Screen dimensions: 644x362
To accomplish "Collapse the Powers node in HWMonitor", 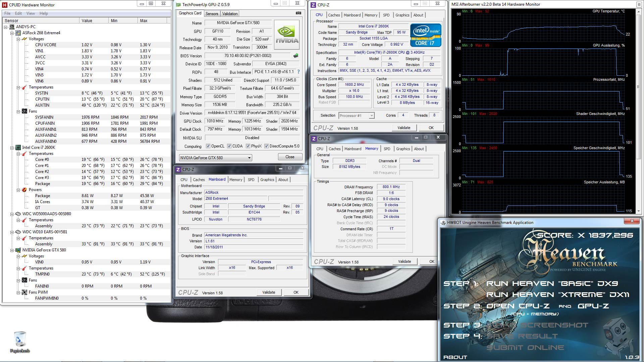I will pos(18,190).
